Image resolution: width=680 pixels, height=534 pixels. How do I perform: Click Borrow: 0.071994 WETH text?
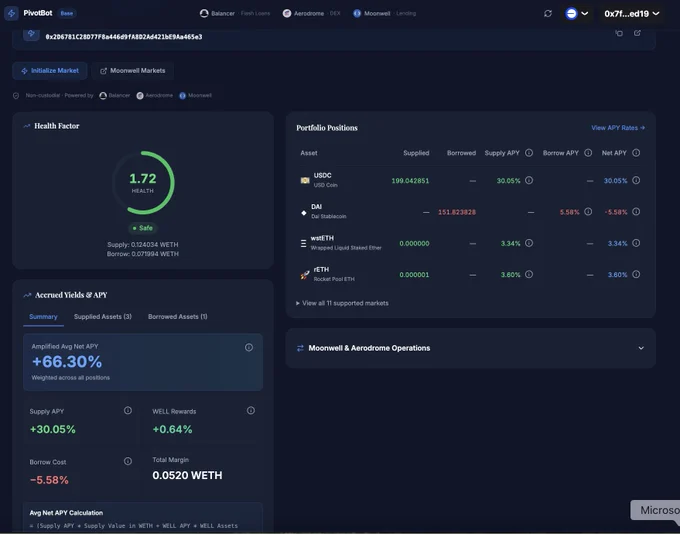(x=143, y=254)
